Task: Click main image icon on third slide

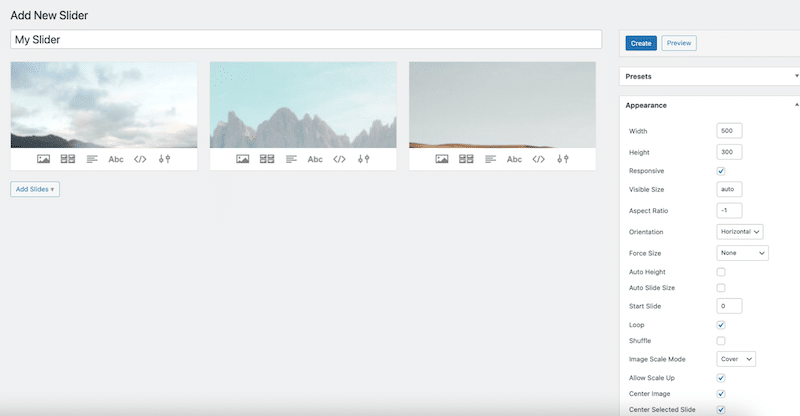Action: tap(442, 159)
